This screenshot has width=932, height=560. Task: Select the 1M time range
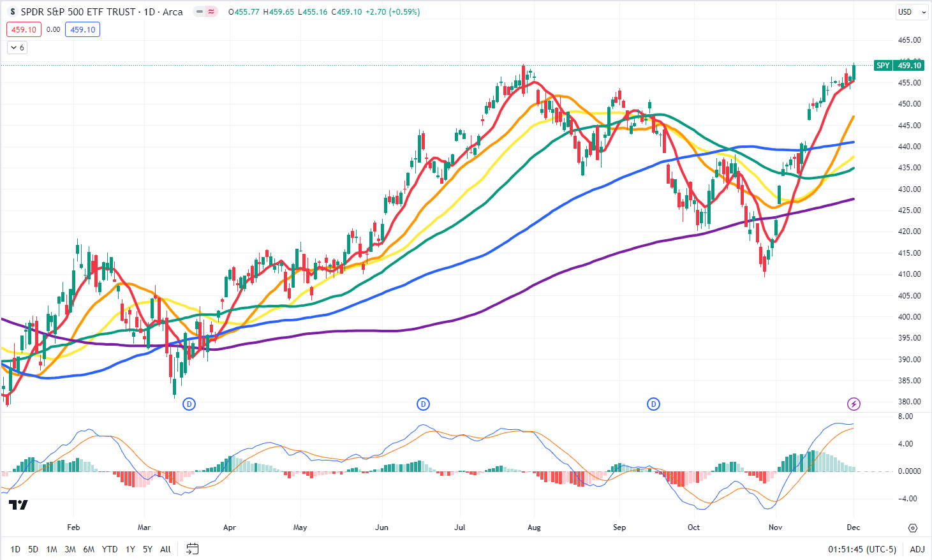[x=52, y=549]
